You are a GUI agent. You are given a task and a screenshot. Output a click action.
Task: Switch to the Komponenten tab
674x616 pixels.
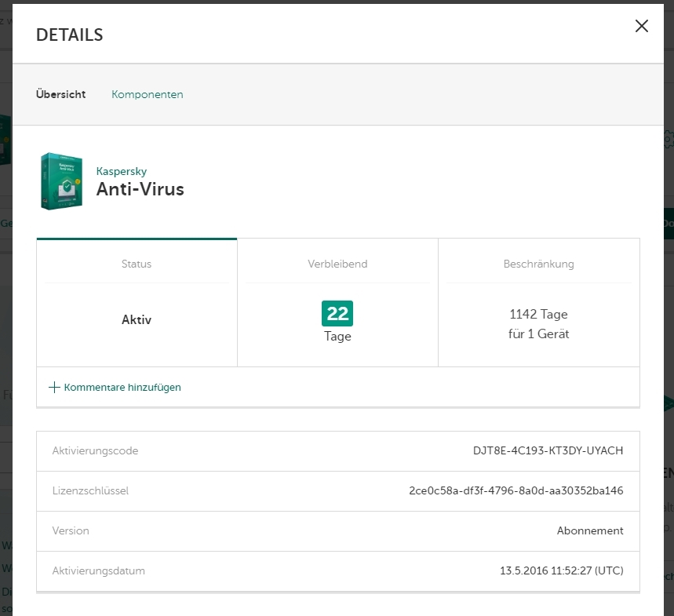pos(148,95)
